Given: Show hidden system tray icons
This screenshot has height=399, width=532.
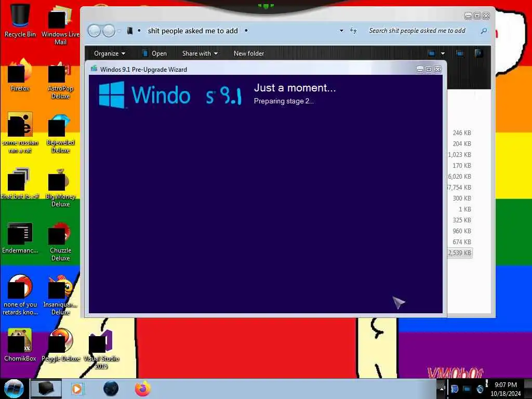Looking at the screenshot, I should 442,388.
